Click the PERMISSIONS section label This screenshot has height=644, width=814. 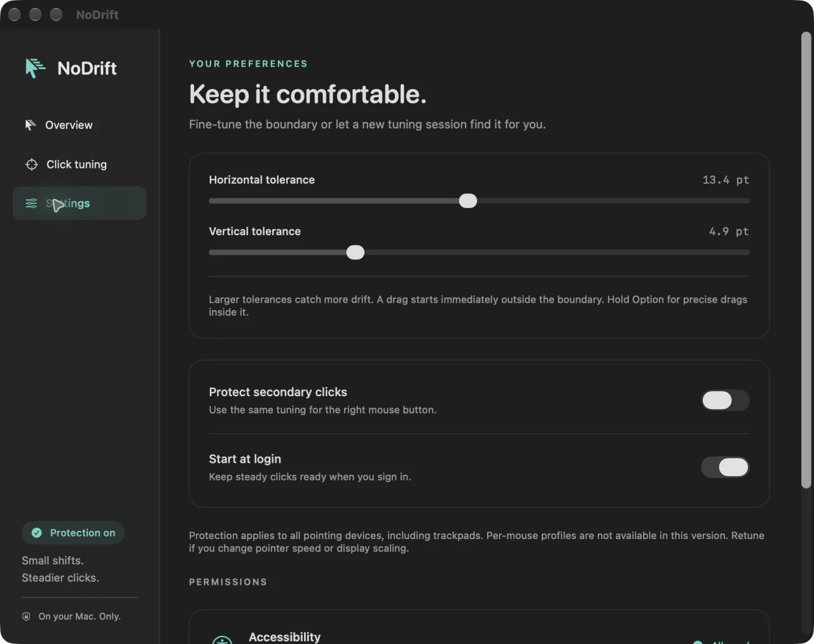tap(228, 582)
